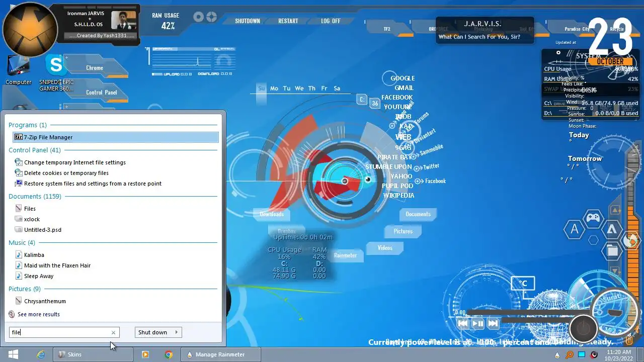Screen dimensions: 644x362
Task: Click the orange magnifier tray icon
Action: pos(570,355)
